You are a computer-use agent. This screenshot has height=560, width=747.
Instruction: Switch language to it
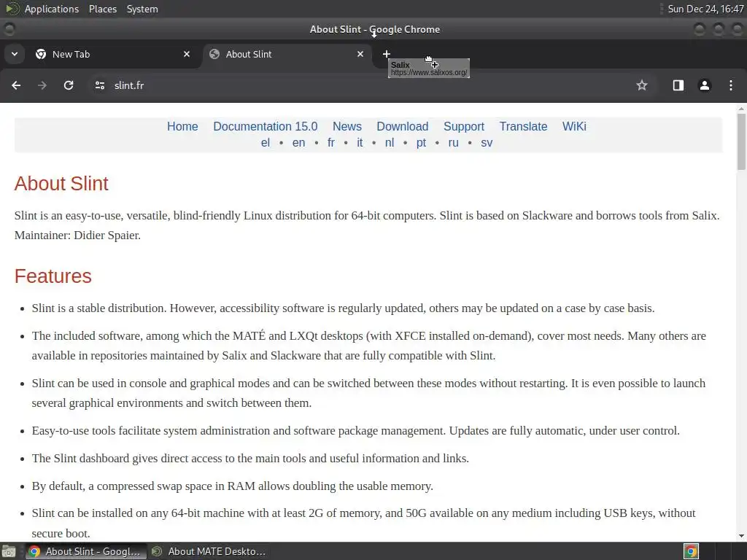360,143
